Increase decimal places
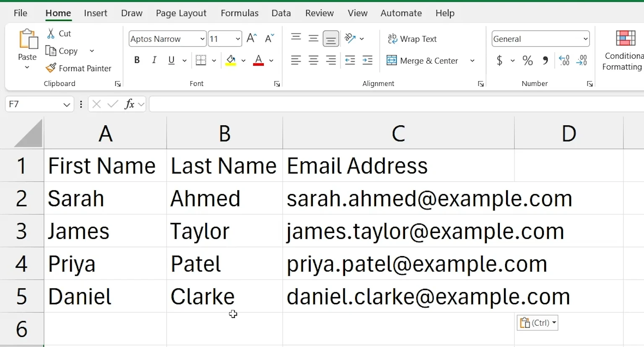 click(x=564, y=61)
